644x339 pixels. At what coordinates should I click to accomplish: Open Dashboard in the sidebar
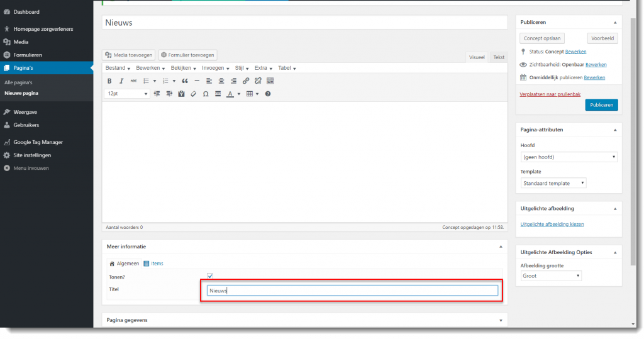click(26, 12)
